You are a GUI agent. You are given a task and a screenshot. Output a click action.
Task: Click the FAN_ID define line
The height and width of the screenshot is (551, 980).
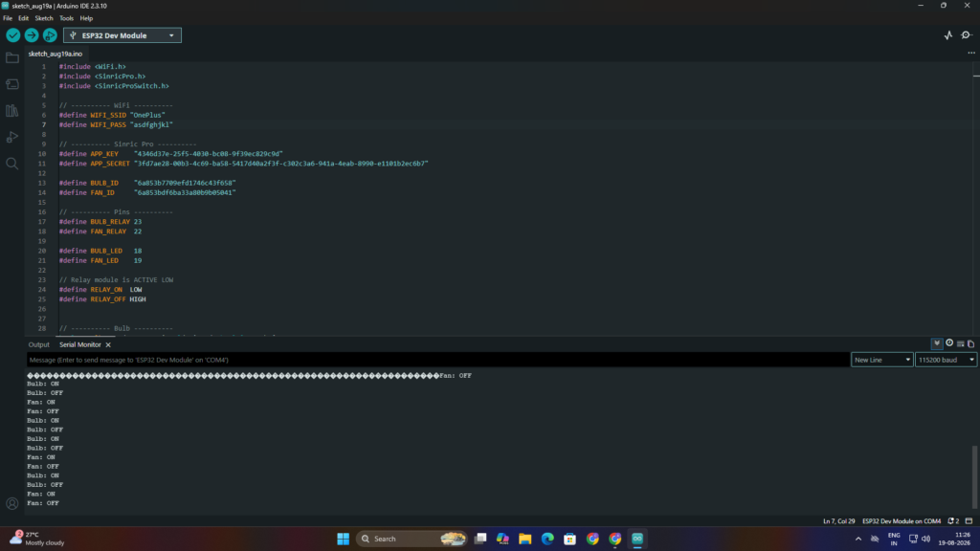(x=147, y=193)
